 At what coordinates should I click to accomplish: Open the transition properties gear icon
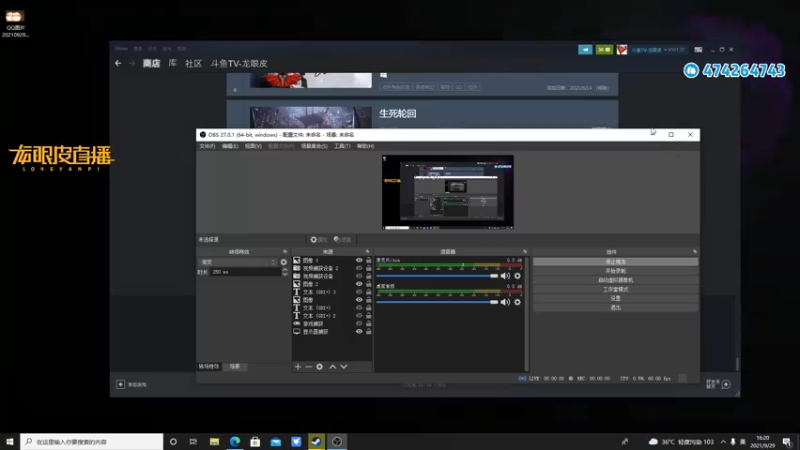click(284, 262)
